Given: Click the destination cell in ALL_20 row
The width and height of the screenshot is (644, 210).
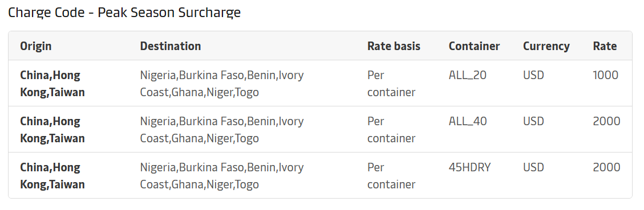Looking at the screenshot, I should tap(222, 84).
